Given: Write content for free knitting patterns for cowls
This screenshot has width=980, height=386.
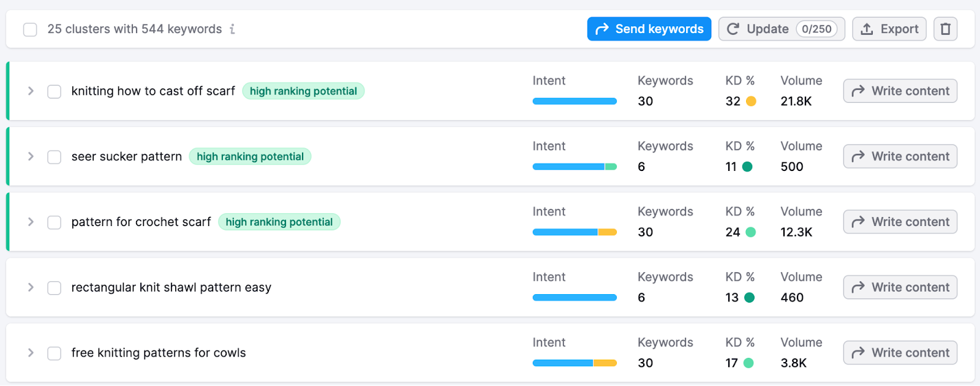Looking at the screenshot, I should (900, 353).
